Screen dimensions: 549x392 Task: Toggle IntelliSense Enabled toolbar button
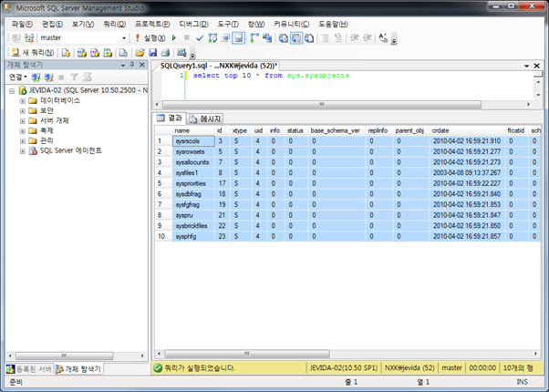[x=239, y=37]
